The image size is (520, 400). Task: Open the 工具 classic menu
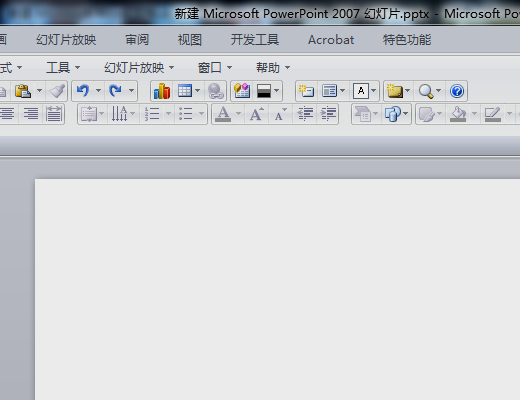(x=63, y=68)
